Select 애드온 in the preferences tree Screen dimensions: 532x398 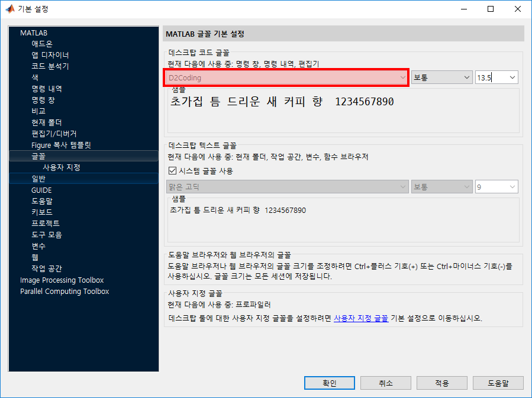coord(42,44)
